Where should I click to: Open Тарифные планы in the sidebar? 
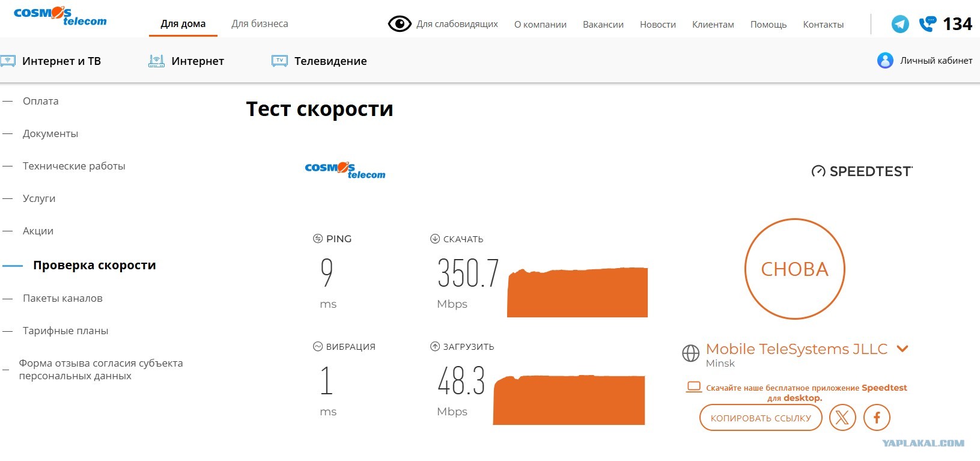(65, 331)
